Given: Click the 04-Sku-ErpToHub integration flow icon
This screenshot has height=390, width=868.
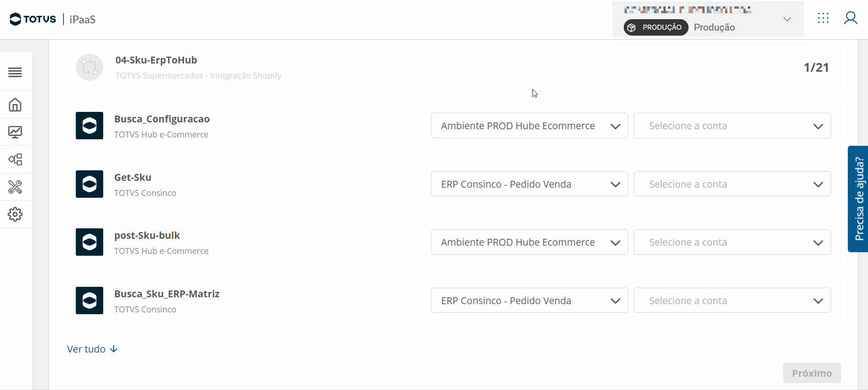Looking at the screenshot, I should point(89,67).
